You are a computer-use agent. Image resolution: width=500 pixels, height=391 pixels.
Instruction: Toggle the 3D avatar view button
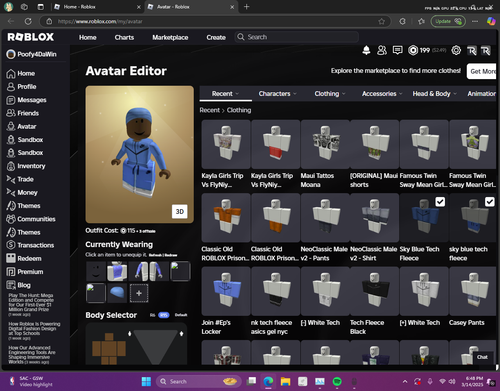tap(180, 211)
